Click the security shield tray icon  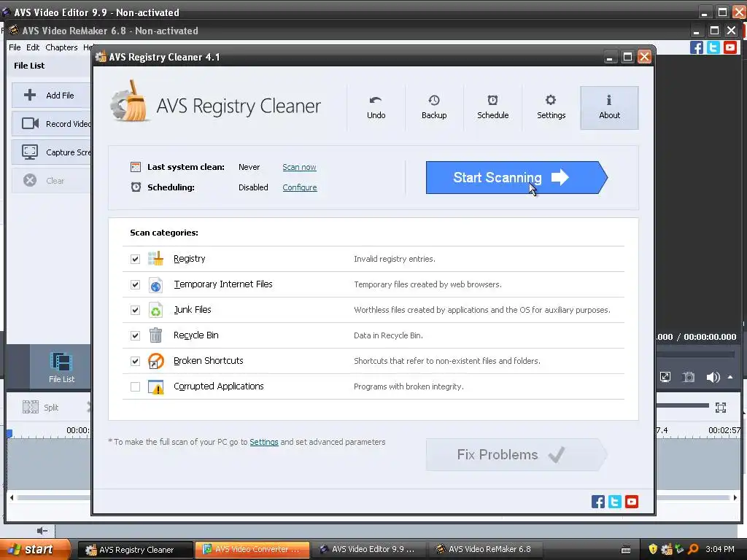point(653,549)
